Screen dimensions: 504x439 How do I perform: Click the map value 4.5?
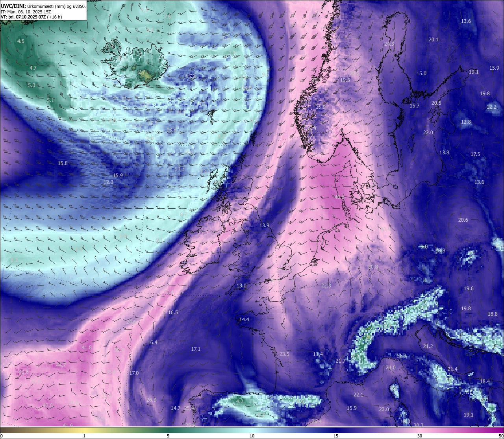pyautogui.click(x=21, y=41)
